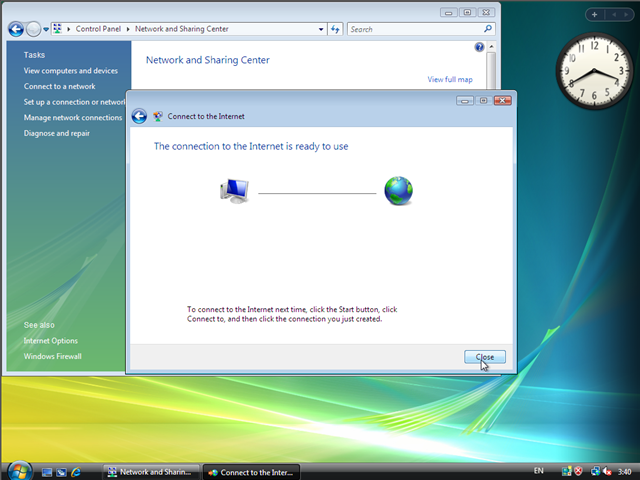Open View full map link
This screenshot has width=640, height=480.
pyautogui.click(x=450, y=80)
